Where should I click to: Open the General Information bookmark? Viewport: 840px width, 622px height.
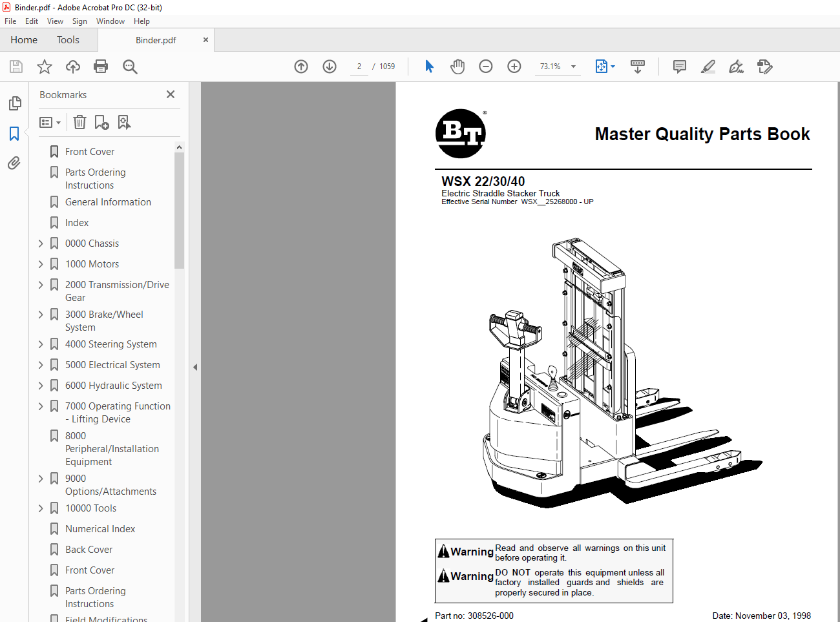[x=108, y=202]
